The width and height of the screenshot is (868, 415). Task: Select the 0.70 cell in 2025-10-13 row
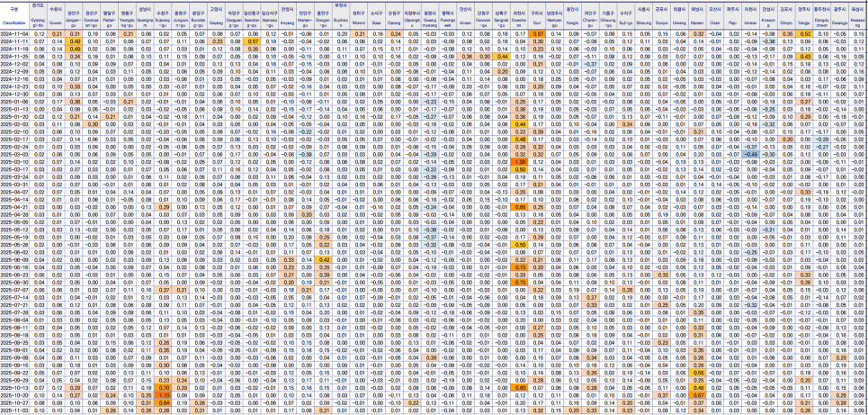[x=164, y=388]
